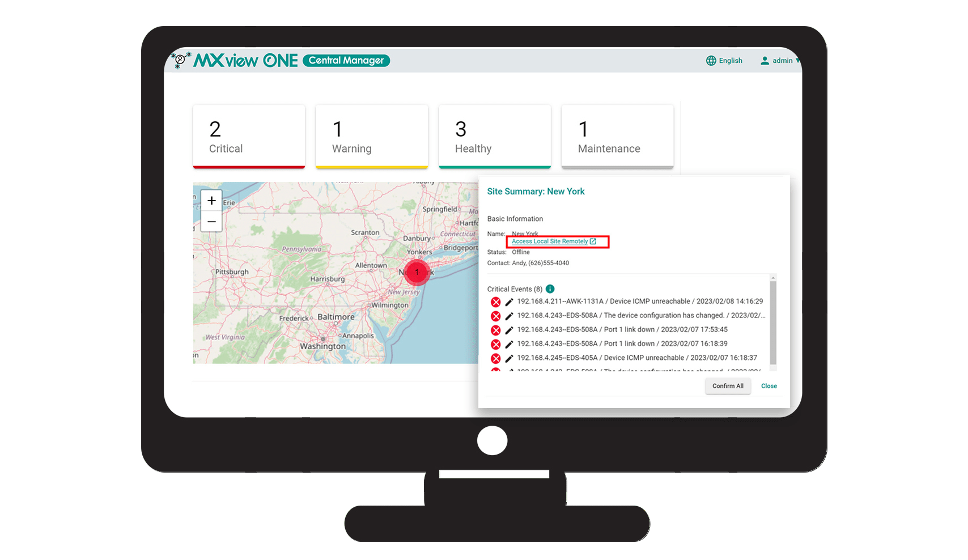Select the Healthy sites card
The width and height of the screenshot is (968, 560).
pyautogui.click(x=495, y=137)
